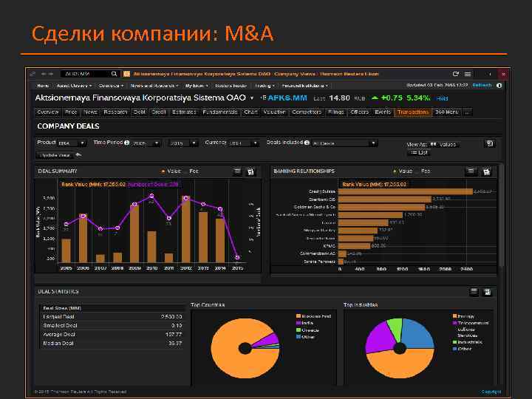Export the Deal Summary chart

point(250,171)
